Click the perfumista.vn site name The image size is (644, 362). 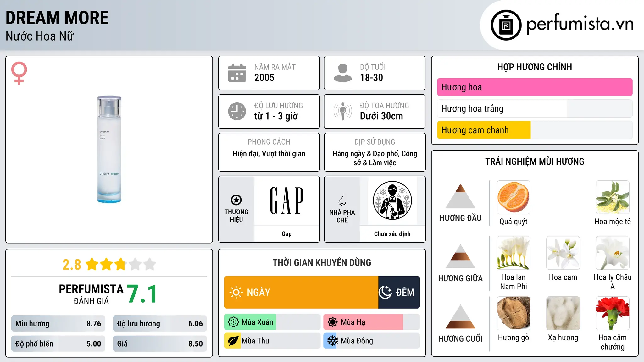pyautogui.click(x=580, y=24)
